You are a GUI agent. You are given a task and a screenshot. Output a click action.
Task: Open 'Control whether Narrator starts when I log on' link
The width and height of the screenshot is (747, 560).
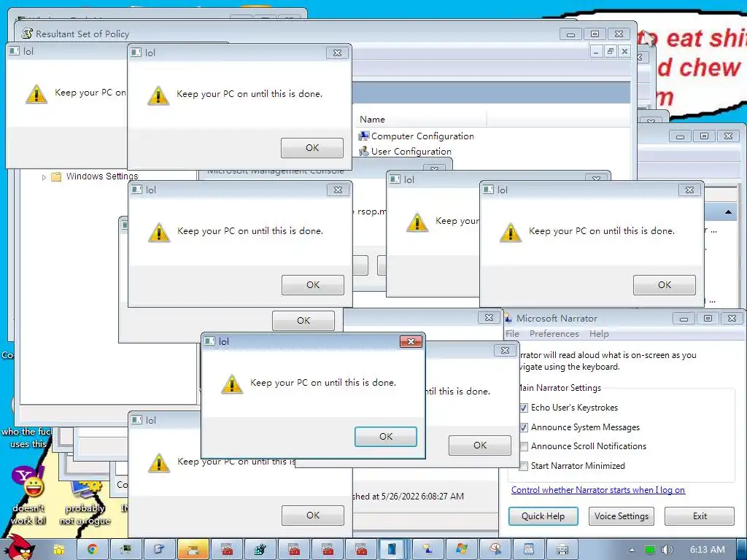pos(598,490)
